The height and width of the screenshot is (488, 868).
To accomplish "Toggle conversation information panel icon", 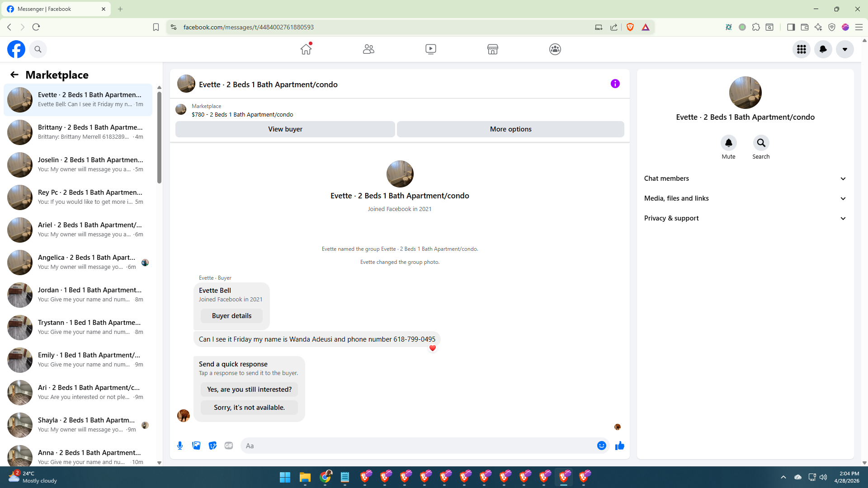I will pos(615,84).
